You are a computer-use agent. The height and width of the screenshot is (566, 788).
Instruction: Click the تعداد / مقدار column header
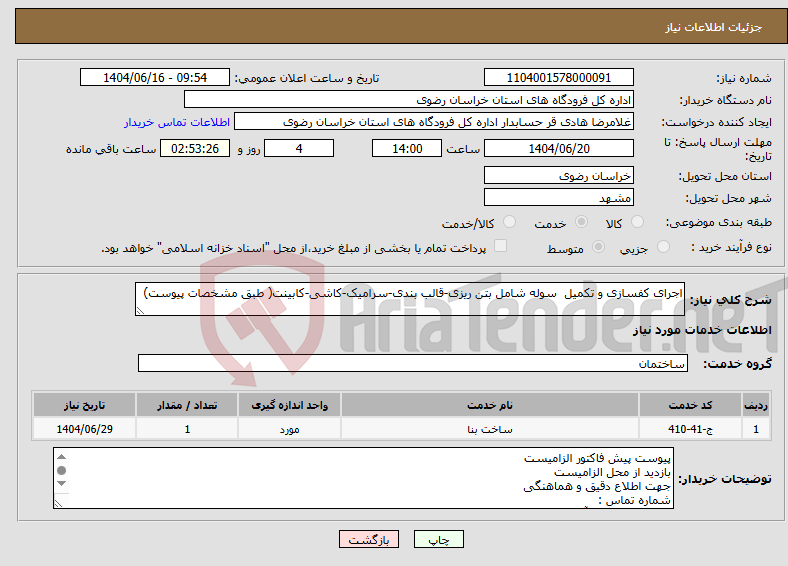[187, 405]
